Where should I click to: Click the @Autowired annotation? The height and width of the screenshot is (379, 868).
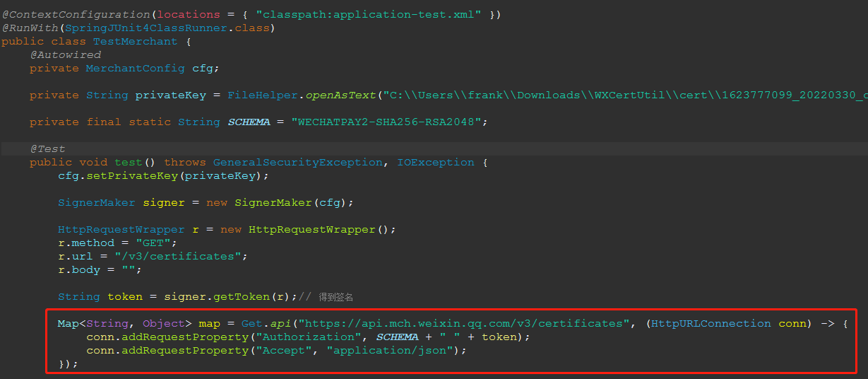[65, 55]
